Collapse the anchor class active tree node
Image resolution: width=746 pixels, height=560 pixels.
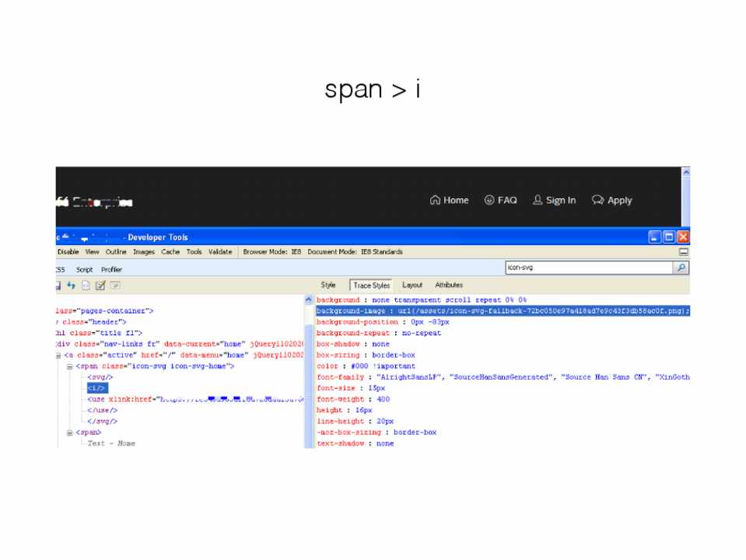point(58,355)
